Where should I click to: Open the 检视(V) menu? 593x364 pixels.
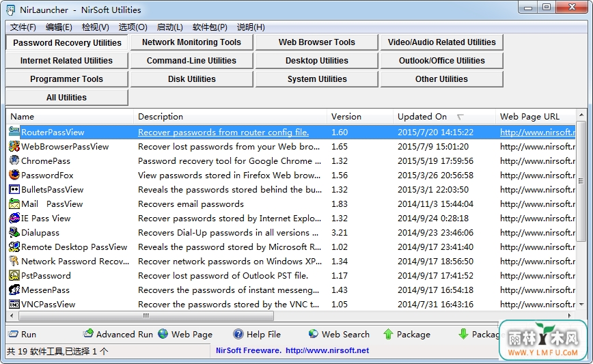(x=96, y=27)
